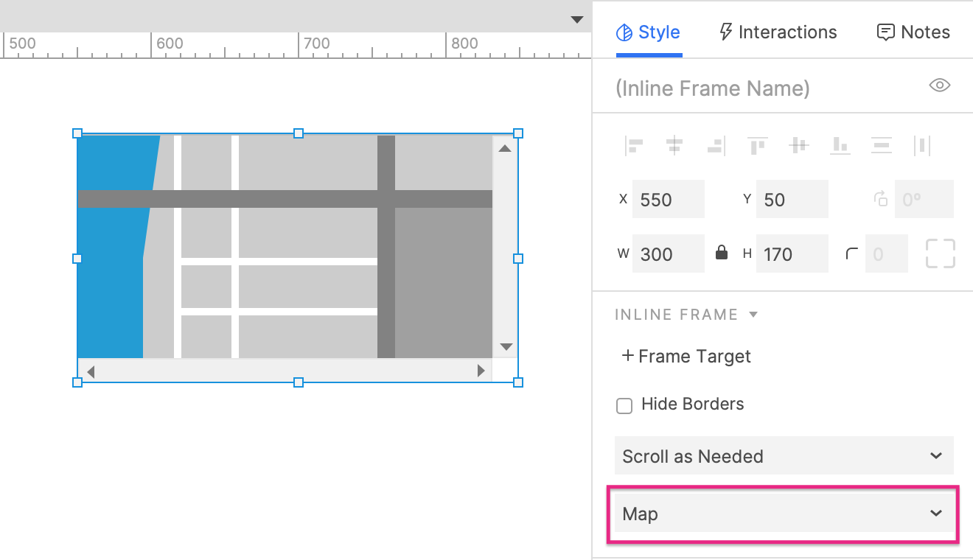The height and width of the screenshot is (560, 973).
Task: Click the align left icon
Action: coord(634,146)
